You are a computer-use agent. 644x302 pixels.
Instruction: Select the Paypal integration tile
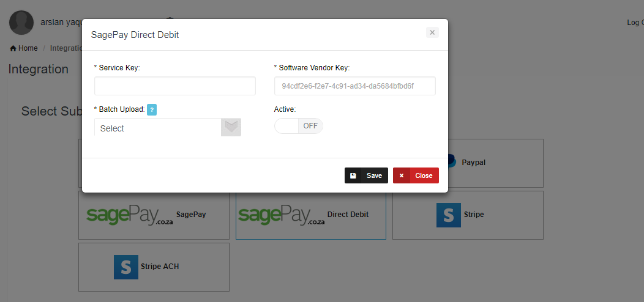496,163
